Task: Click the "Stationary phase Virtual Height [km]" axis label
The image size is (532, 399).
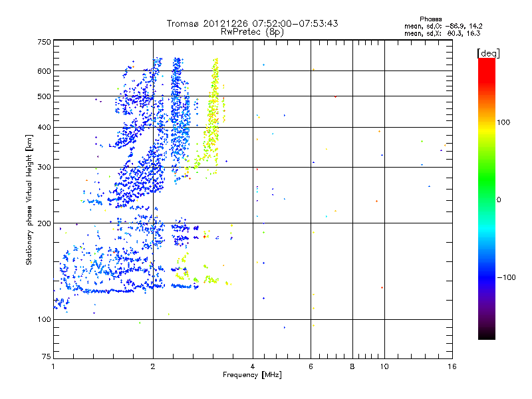Action: coord(29,200)
